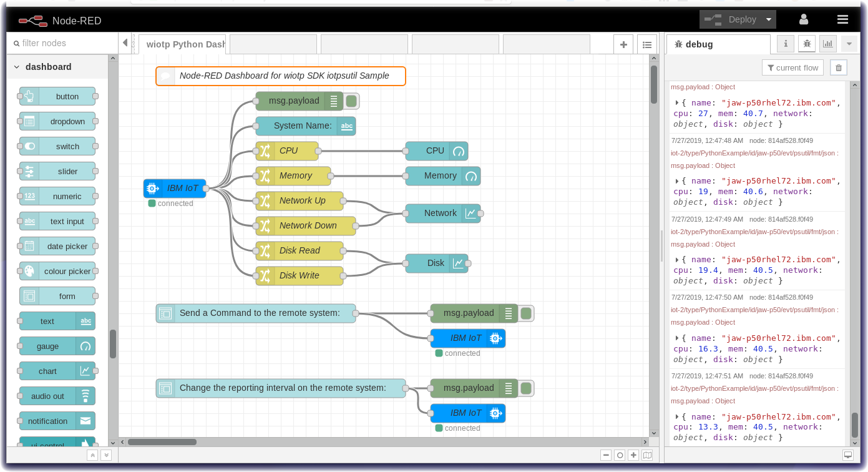Open the user profile icon
Screen dimensions: 868x472
coord(804,19)
